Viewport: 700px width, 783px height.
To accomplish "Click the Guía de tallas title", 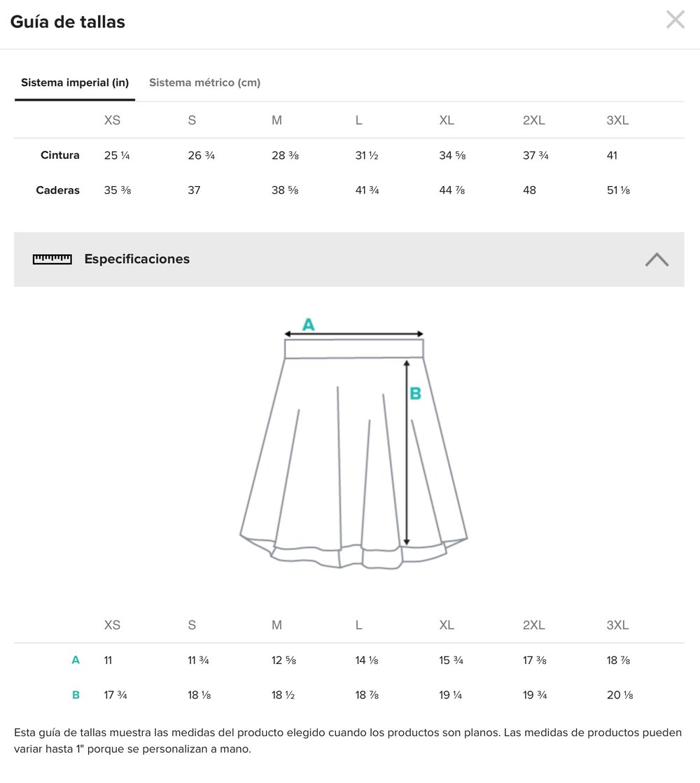I will pyautogui.click(x=68, y=22).
